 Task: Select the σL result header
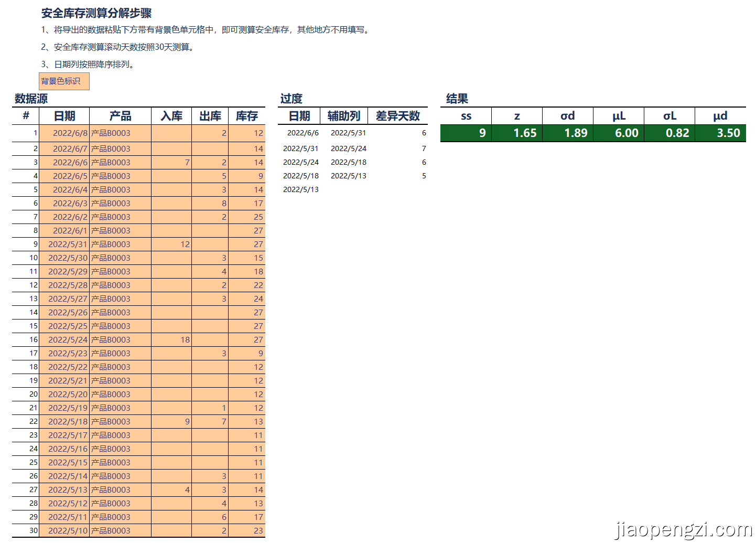(669, 116)
